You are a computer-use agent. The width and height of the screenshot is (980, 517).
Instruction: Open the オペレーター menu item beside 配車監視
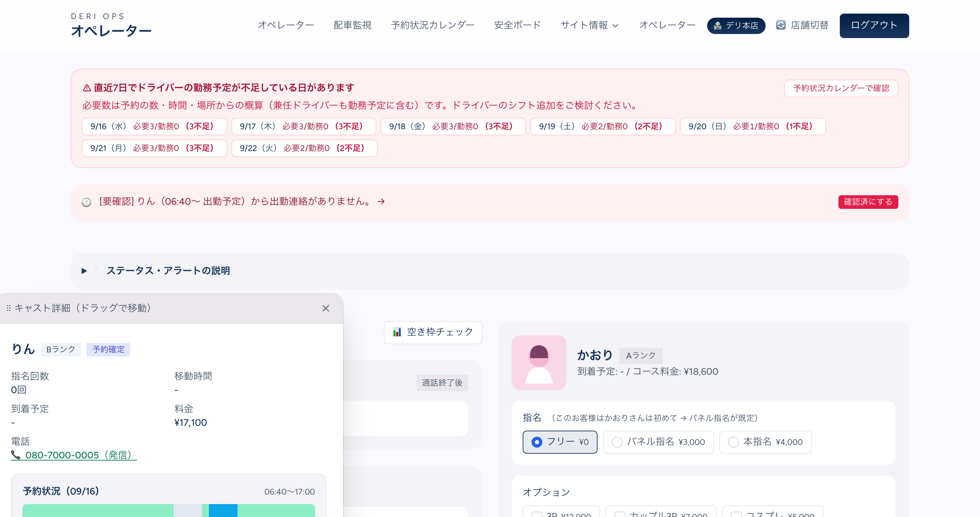click(286, 25)
